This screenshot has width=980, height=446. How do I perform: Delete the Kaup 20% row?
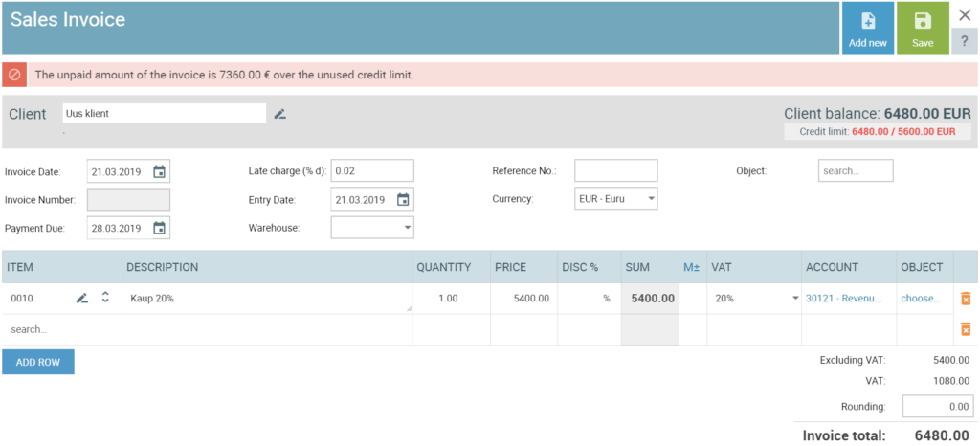point(966,299)
